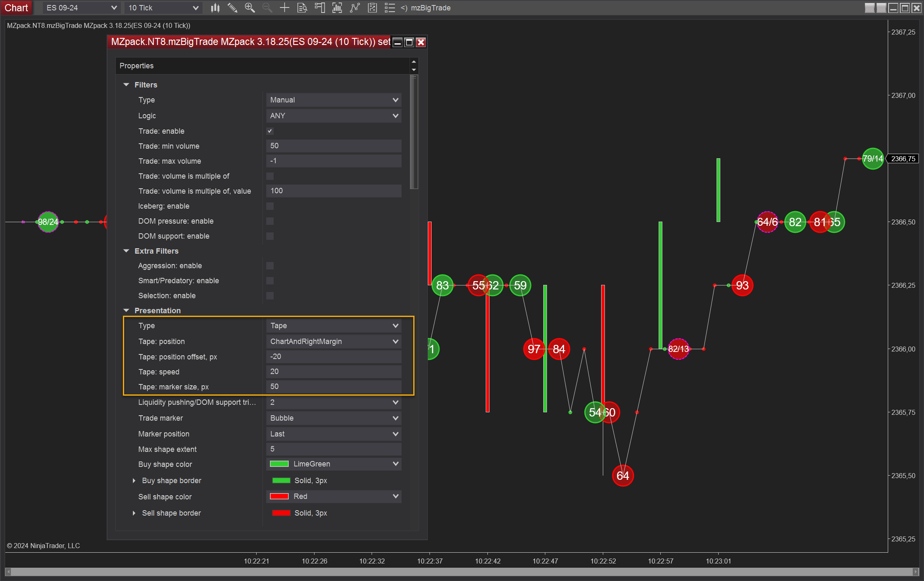Expand Buy shape border properties

[x=134, y=481]
